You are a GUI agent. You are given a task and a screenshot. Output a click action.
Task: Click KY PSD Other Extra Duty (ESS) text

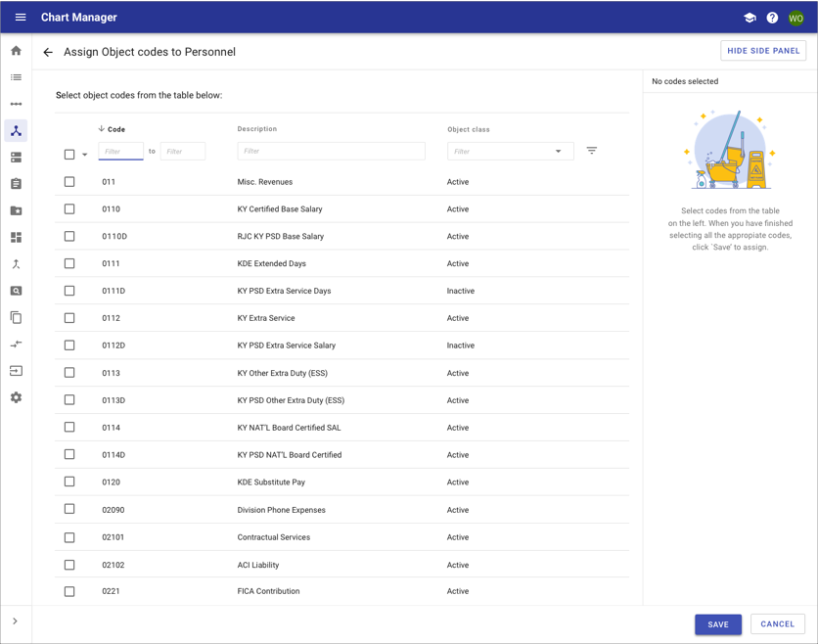click(292, 400)
